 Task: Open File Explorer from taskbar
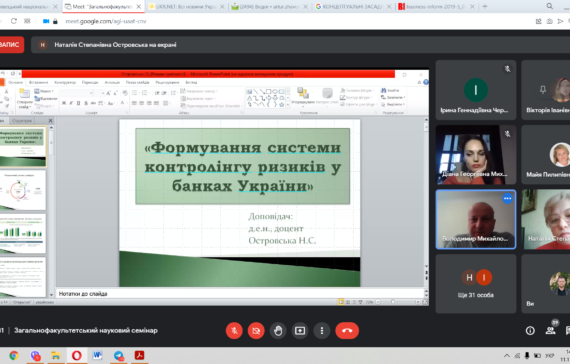coord(55,355)
